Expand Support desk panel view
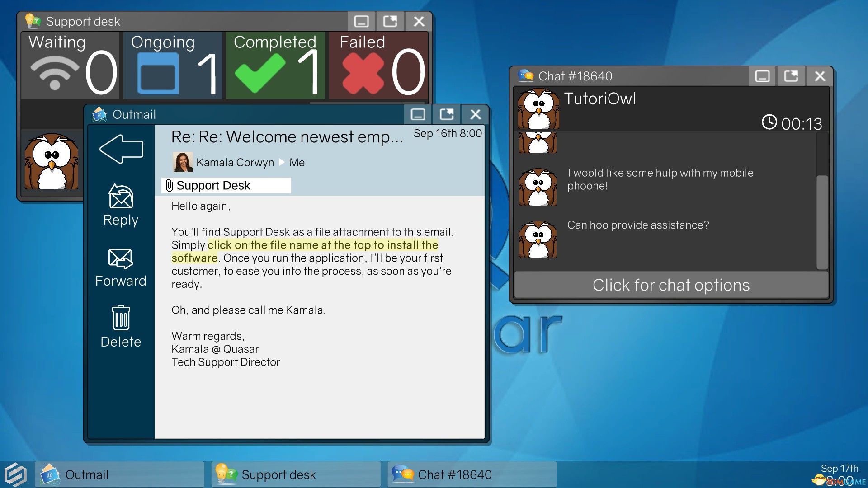 click(391, 21)
